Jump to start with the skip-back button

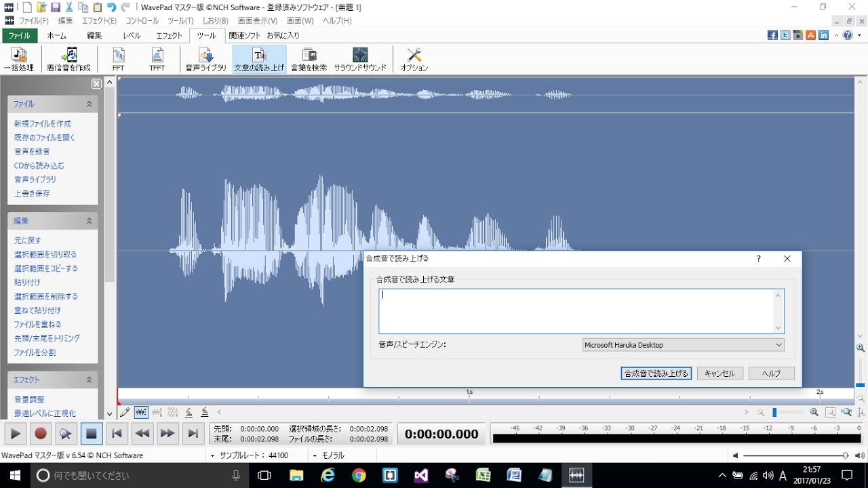click(x=117, y=434)
